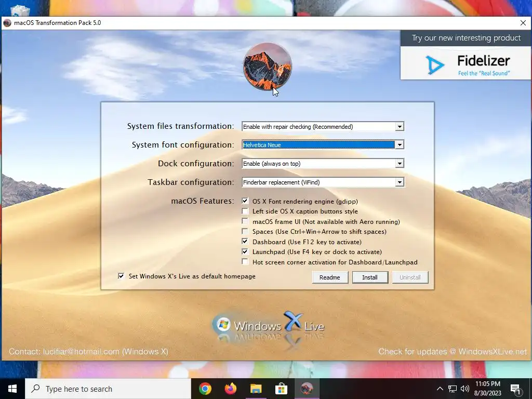532x399 pixels.
Task: Select the macOS Transformation Pack taskbar icon
Action: coord(307,389)
